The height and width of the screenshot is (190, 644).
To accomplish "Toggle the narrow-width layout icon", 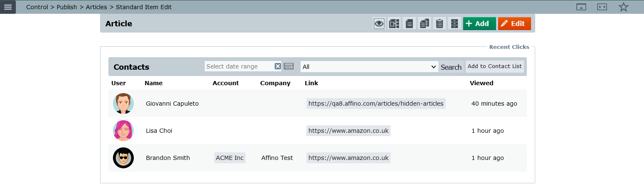I will point(602,7).
